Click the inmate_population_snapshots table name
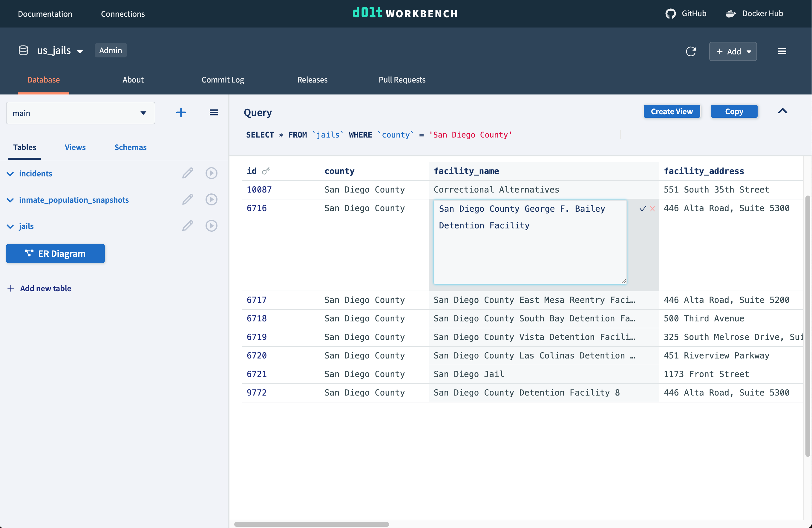The image size is (812, 528). click(74, 200)
